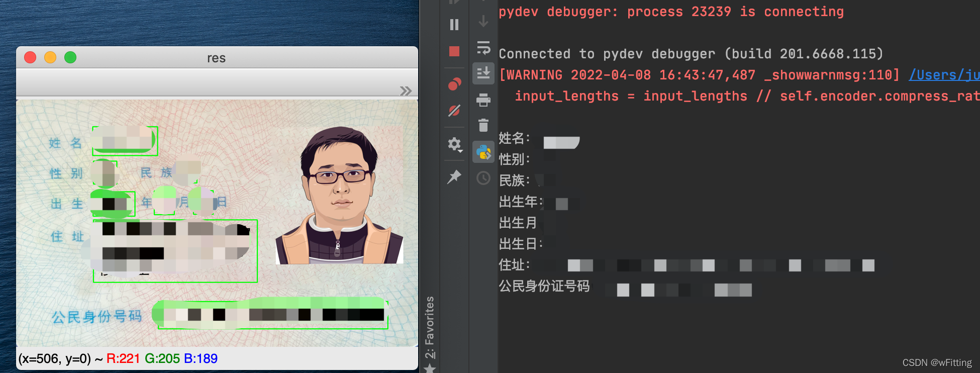Toggle soft-wrap in the console
Screen dimensions: 980x373
click(483, 48)
